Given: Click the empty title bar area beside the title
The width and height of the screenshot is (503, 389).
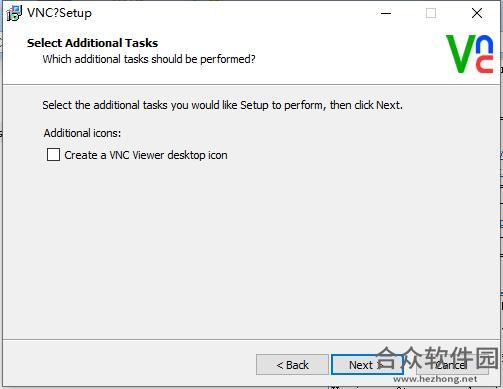Looking at the screenshot, I should (233, 13).
